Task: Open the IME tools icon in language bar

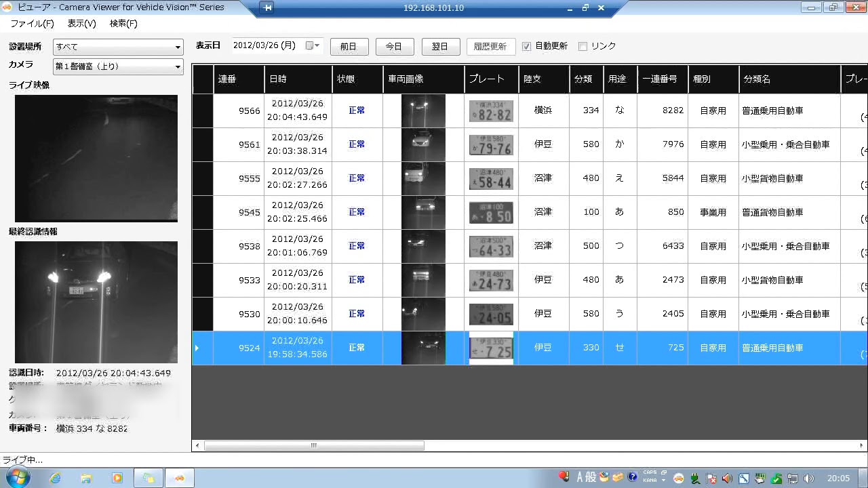Action: tap(604, 477)
